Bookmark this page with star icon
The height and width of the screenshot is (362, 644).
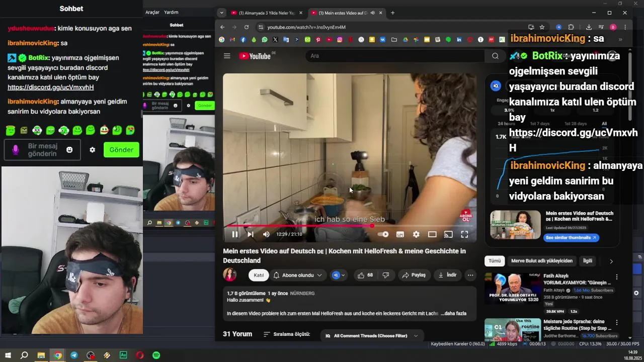coord(542,27)
